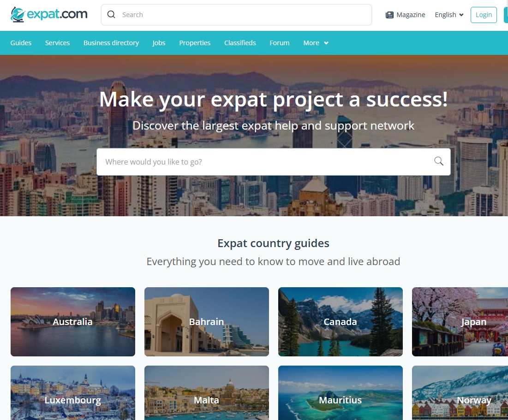Open the Guides menu item
Viewport: 508px width, 420px height.
tap(21, 43)
